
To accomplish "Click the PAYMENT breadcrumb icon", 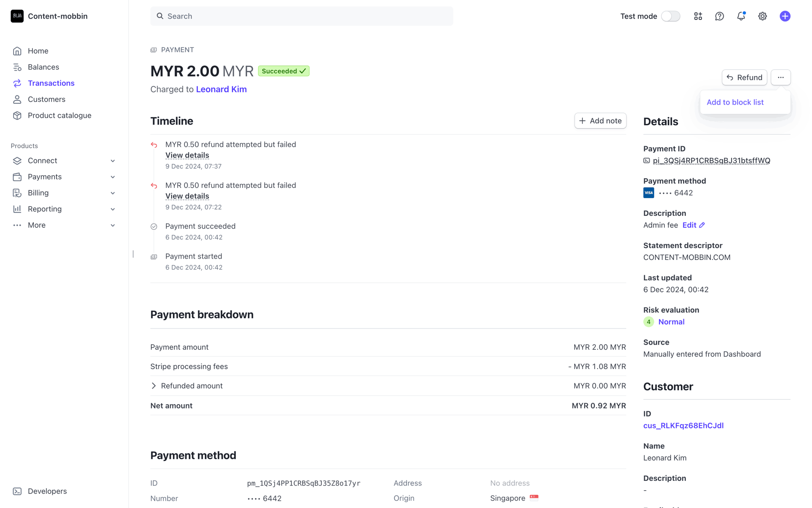I will [x=154, y=50].
